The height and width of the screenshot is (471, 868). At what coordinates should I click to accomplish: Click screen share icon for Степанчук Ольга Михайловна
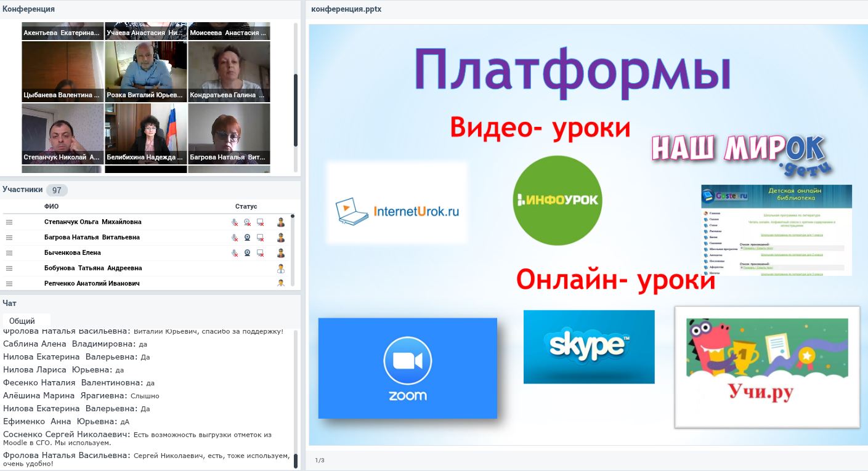261,222
